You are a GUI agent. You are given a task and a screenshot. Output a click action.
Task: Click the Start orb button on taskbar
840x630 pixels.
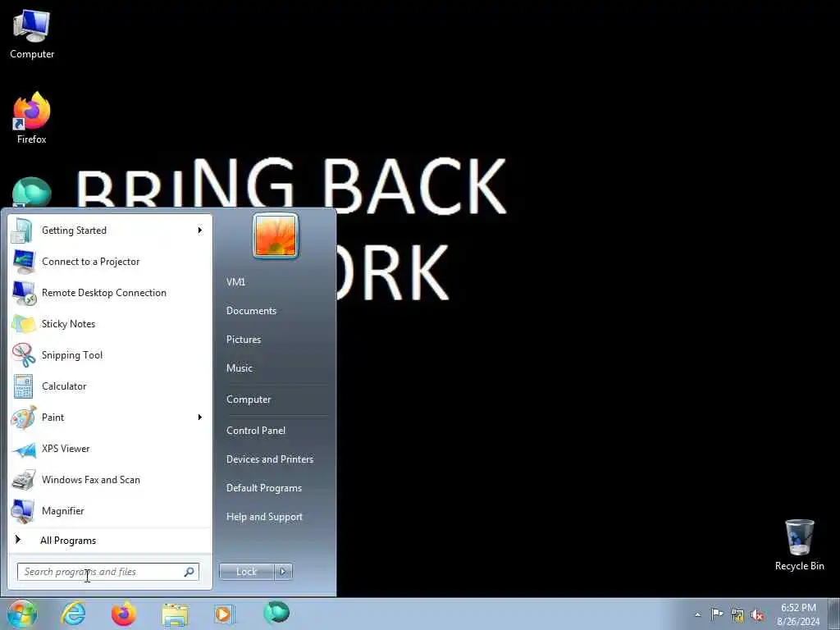21,614
